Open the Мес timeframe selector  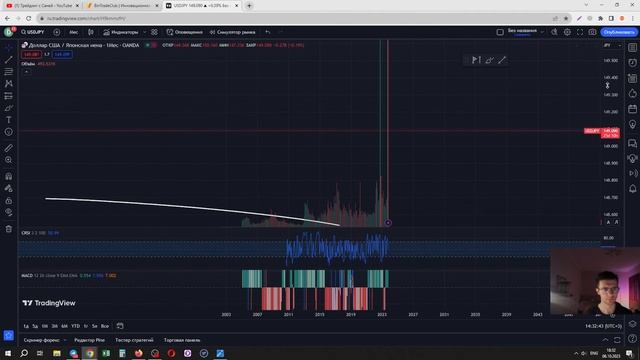[73, 32]
